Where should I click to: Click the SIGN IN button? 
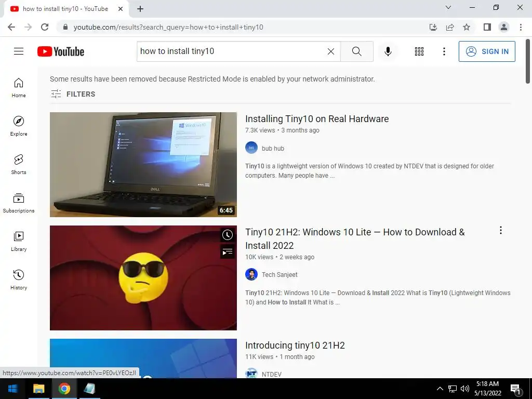(487, 51)
